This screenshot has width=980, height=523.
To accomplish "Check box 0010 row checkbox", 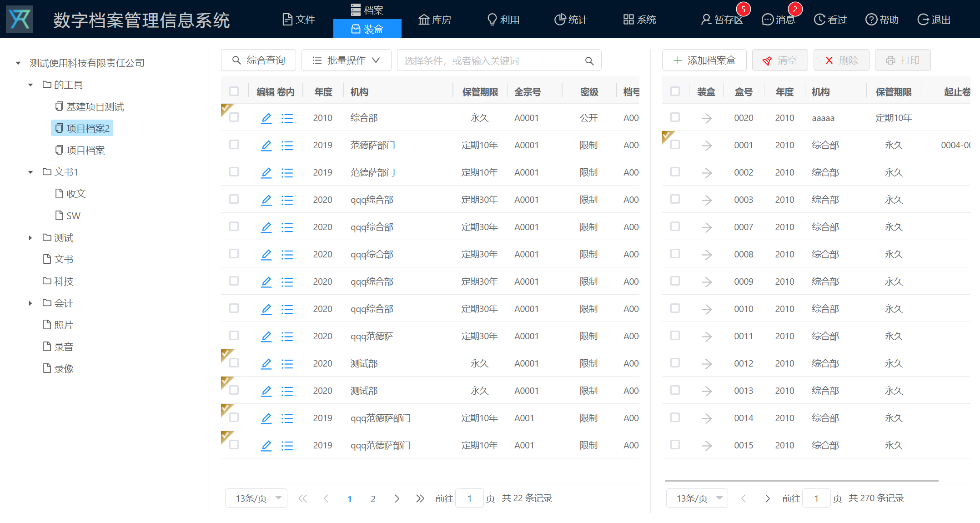I will 675,308.
